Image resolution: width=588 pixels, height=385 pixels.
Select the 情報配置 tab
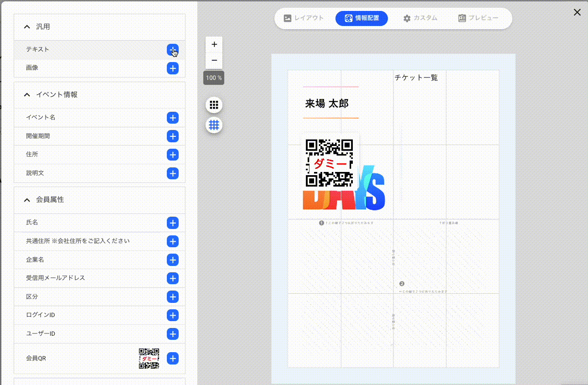[x=361, y=18]
